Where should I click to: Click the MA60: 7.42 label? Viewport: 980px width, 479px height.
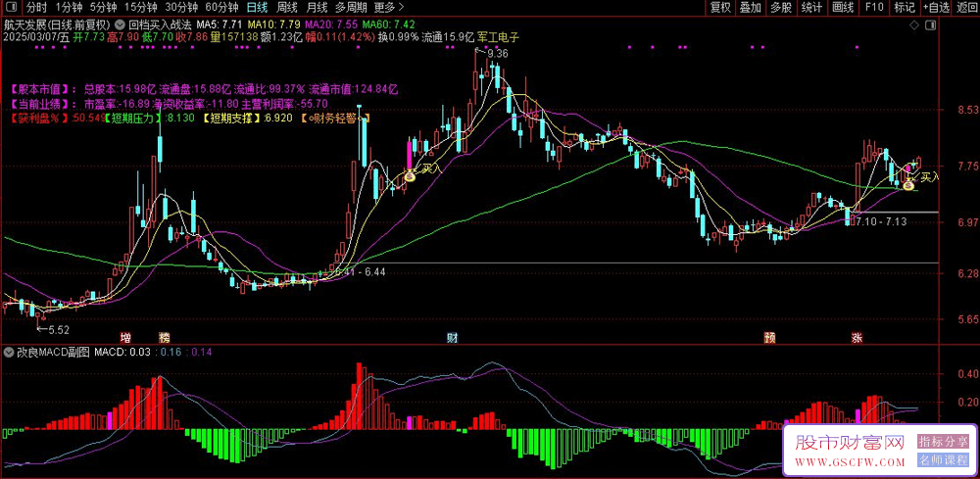[389, 25]
